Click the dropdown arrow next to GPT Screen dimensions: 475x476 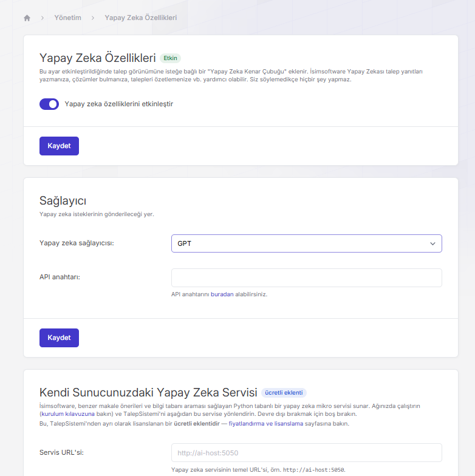coord(432,243)
